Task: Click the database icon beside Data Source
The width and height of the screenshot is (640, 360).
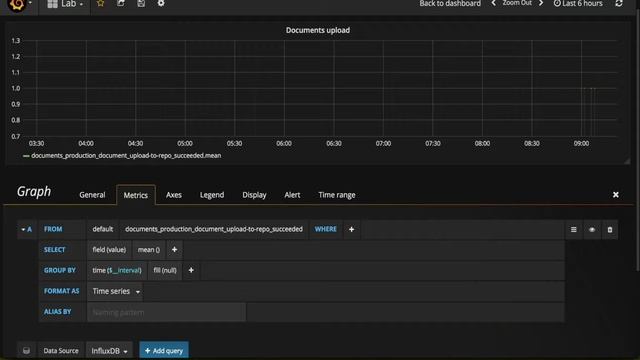Action: click(27, 351)
